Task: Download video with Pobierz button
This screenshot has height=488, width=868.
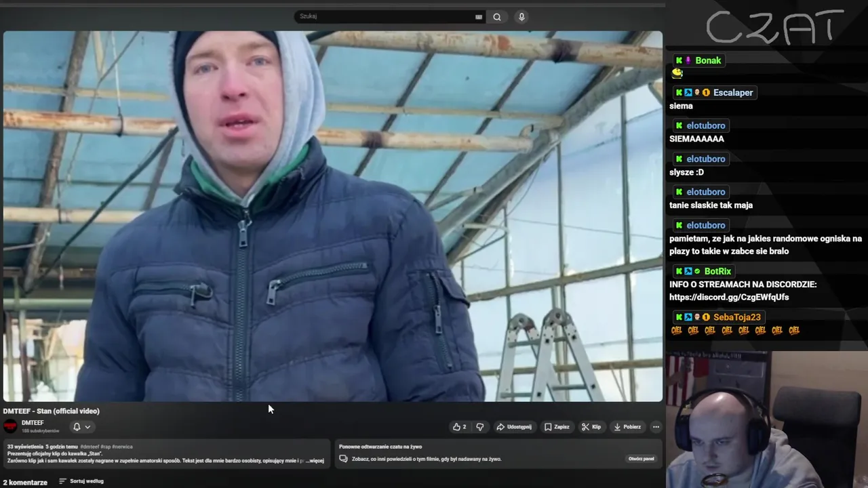Action: click(627, 427)
